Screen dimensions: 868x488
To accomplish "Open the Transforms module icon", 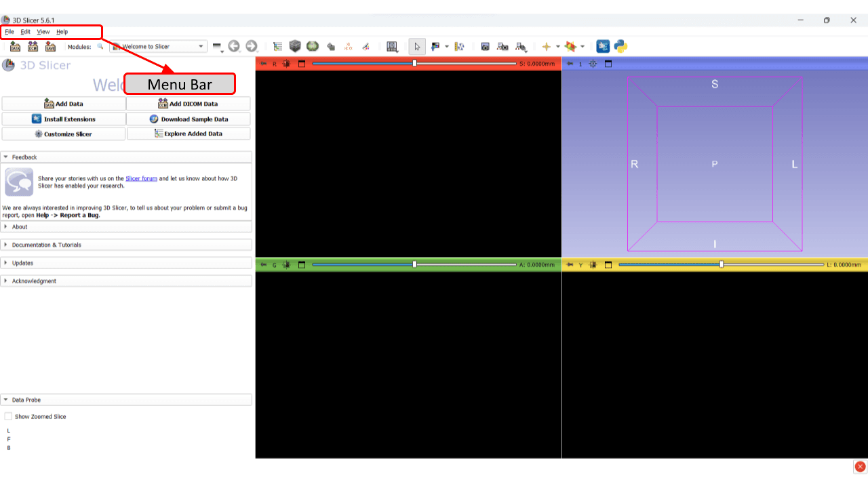I will click(331, 46).
